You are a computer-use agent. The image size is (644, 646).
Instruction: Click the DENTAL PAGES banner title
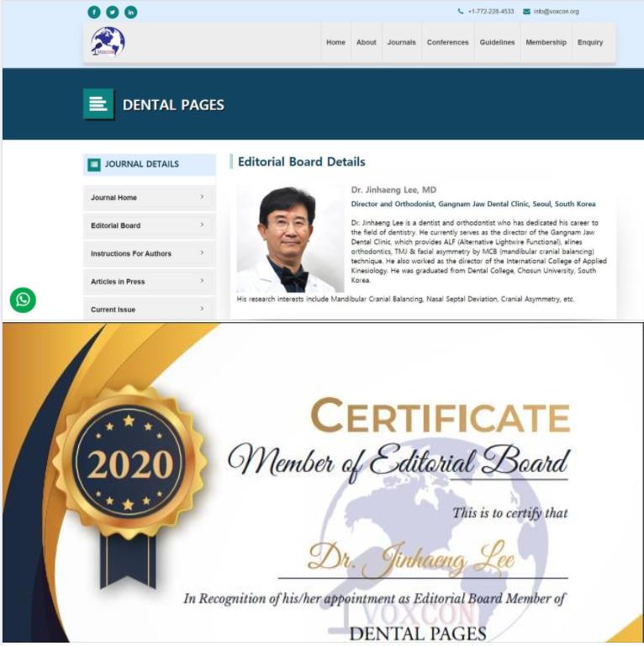[173, 104]
